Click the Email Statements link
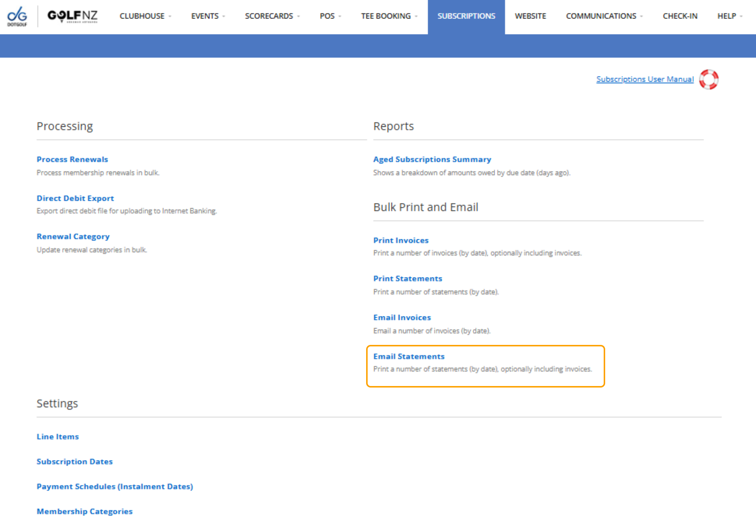This screenshot has height=532, width=756. pyautogui.click(x=408, y=356)
